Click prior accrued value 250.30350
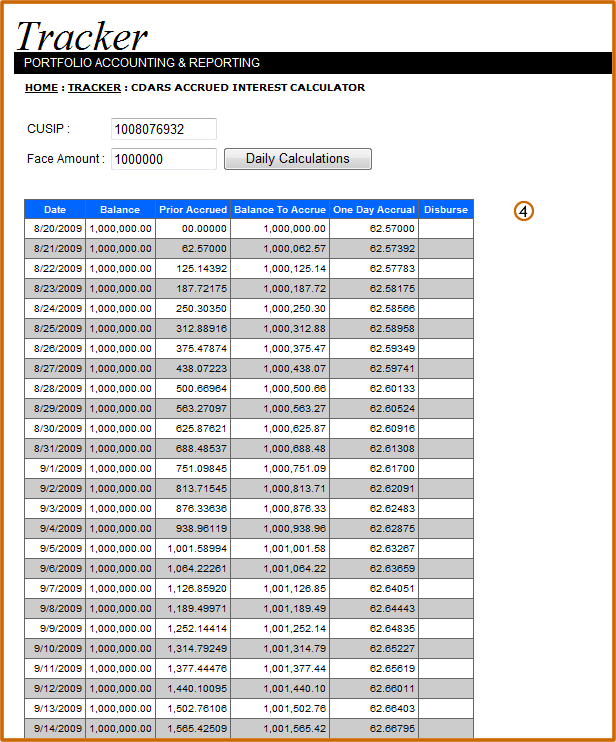616x742 pixels. point(193,309)
